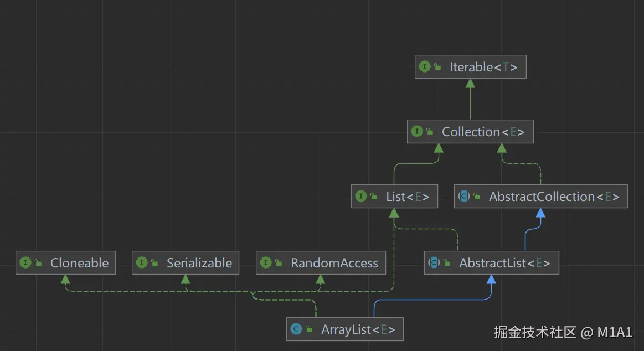
Task: Select the Serializable node text
Action: click(x=199, y=263)
